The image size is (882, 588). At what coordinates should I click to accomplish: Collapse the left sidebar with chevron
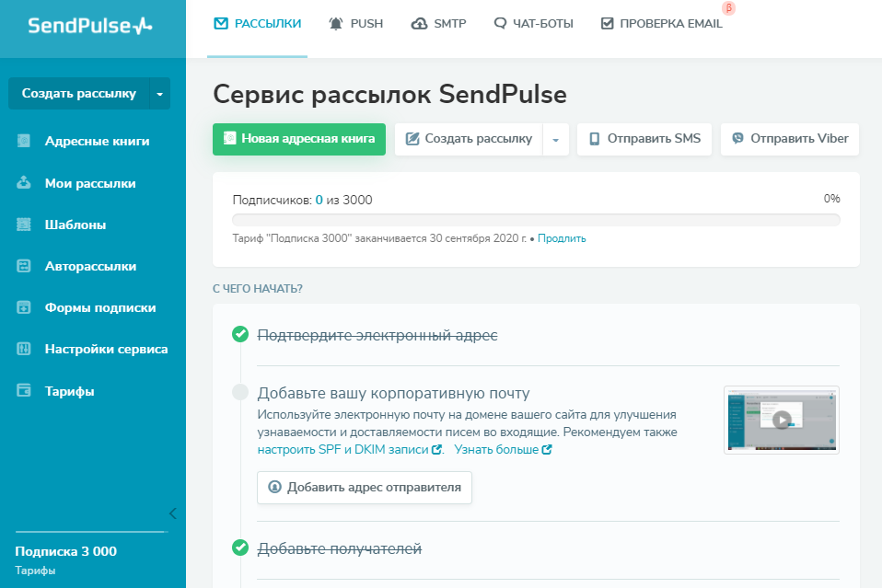click(x=172, y=513)
